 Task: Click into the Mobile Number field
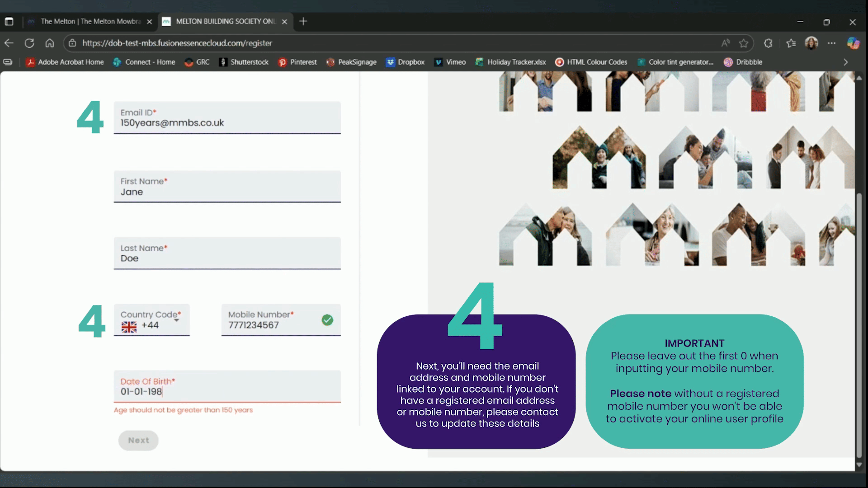tap(281, 320)
